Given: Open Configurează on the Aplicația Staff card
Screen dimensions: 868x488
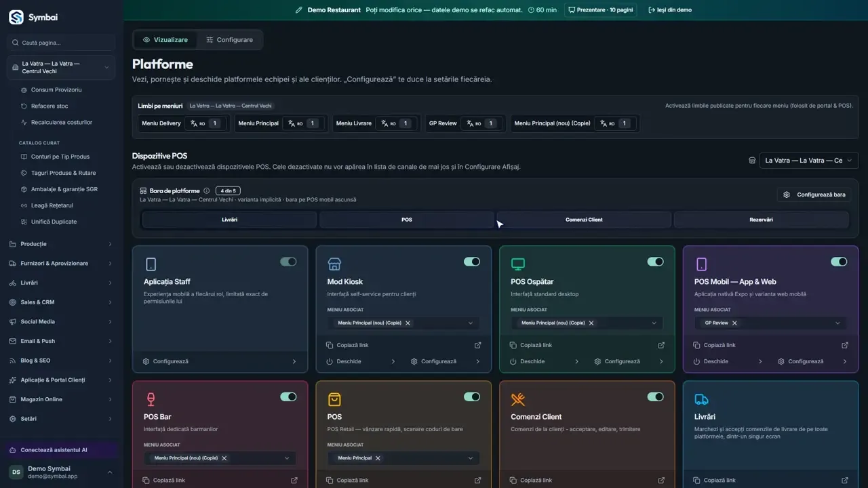Looking at the screenshot, I should click(x=220, y=361).
